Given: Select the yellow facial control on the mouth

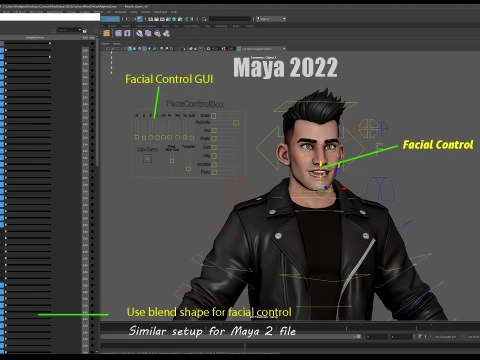Looking at the screenshot, I should click(321, 165).
